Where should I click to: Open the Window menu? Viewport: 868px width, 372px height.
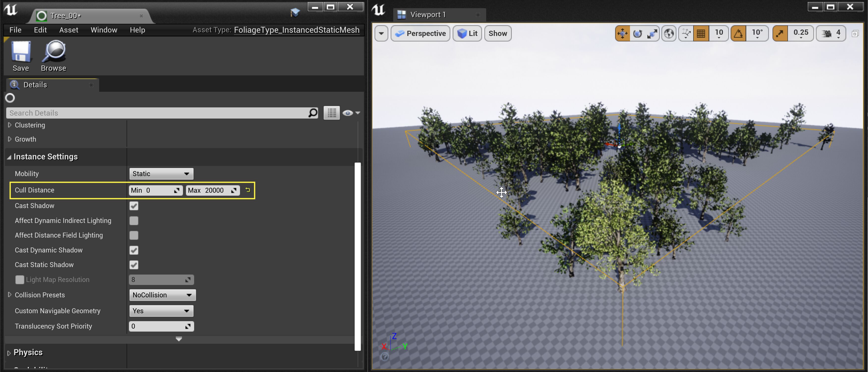104,30
